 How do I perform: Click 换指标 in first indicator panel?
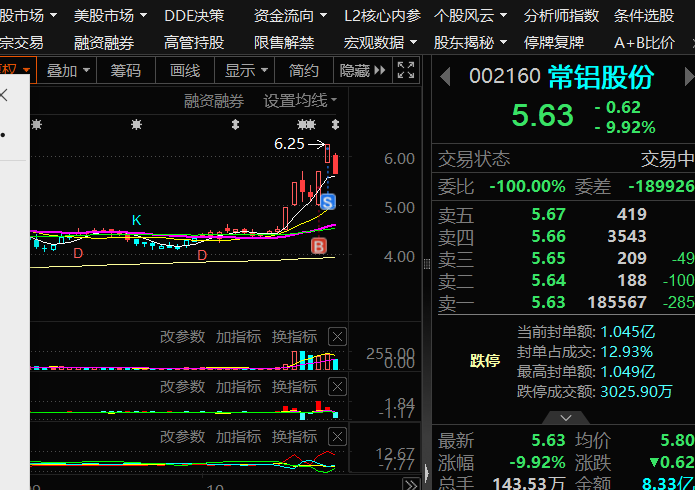tap(294, 337)
